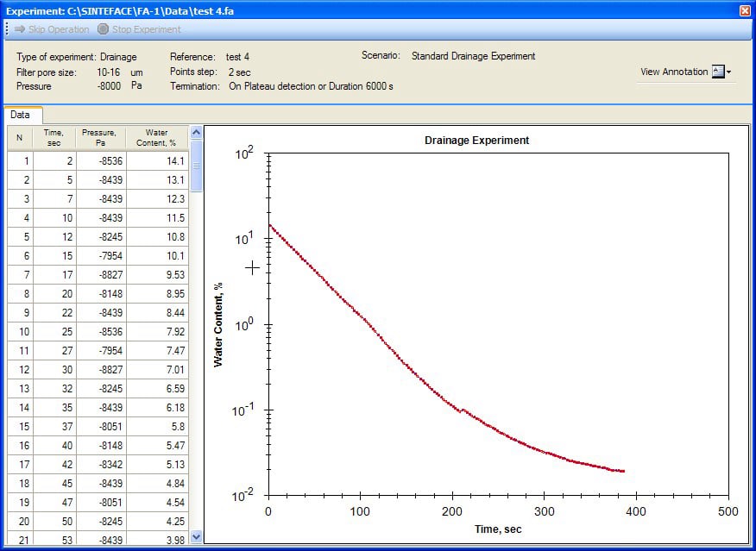Click the Skip Operation label
This screenshot has width=756, height=551.
[59, 29]
